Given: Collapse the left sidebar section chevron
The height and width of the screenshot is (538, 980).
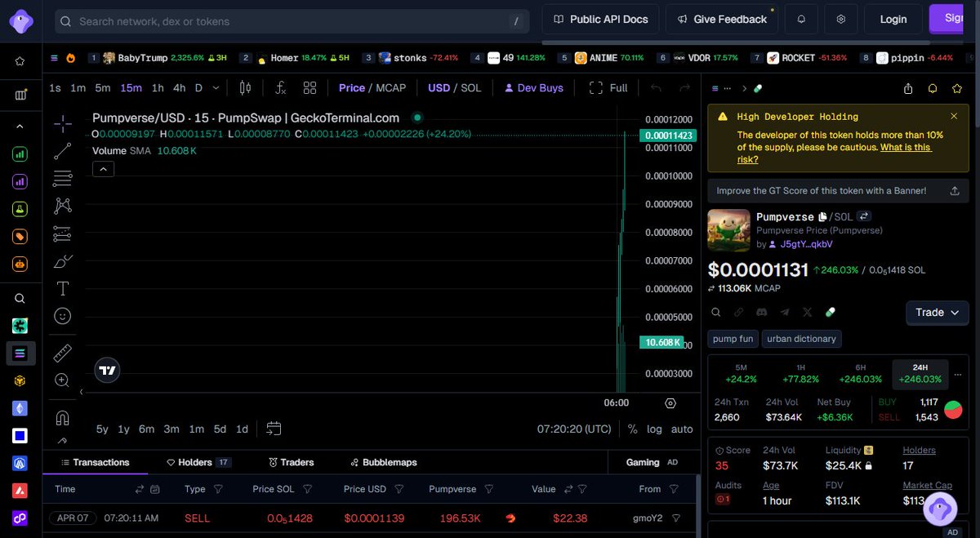Looking at the screenshot, I should (x=20, y=127).
